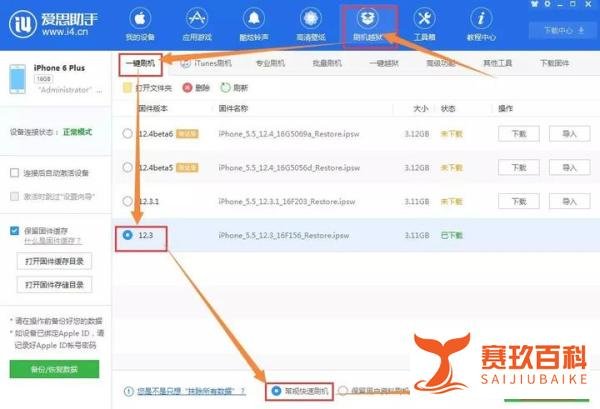Screen dimensions: 600x409
Task: Click the iPhone_5.5_12.3.1_16F203_Restore.ipsw file name
Action: [x=287, y=201]
